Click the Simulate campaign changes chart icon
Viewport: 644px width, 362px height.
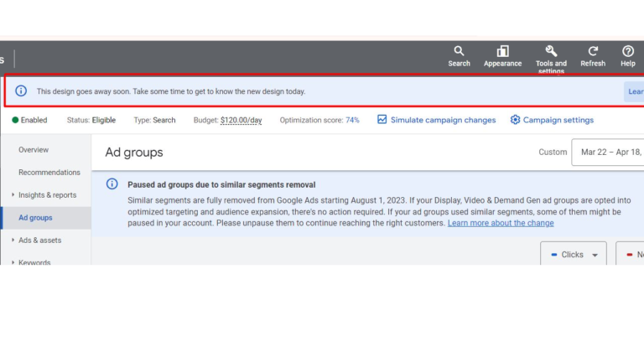[x=382, y=120]
